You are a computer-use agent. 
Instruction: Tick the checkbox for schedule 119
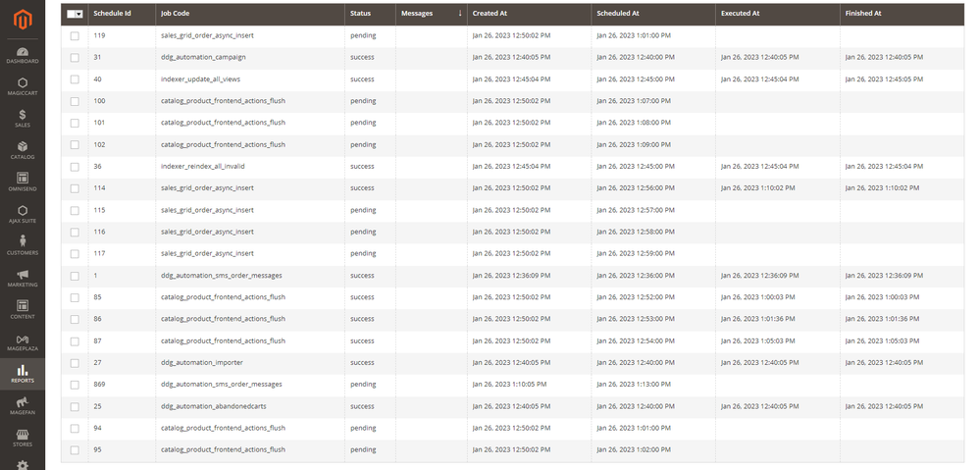(75, 35)
